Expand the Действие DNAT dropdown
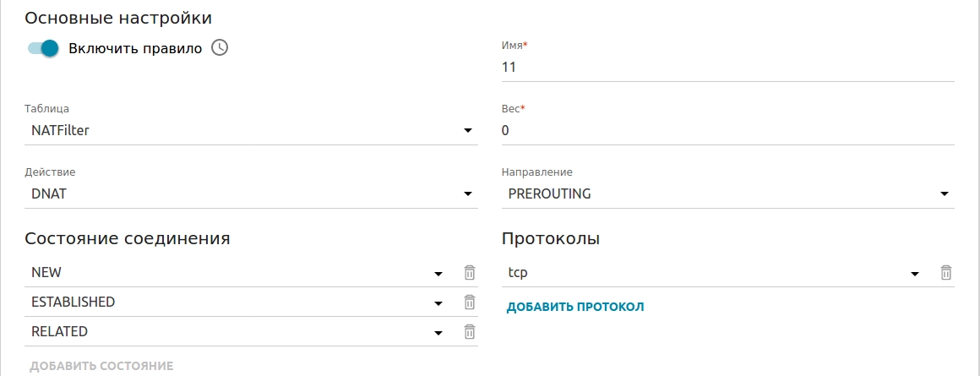 pyautogui.click(x=251, y=194)
